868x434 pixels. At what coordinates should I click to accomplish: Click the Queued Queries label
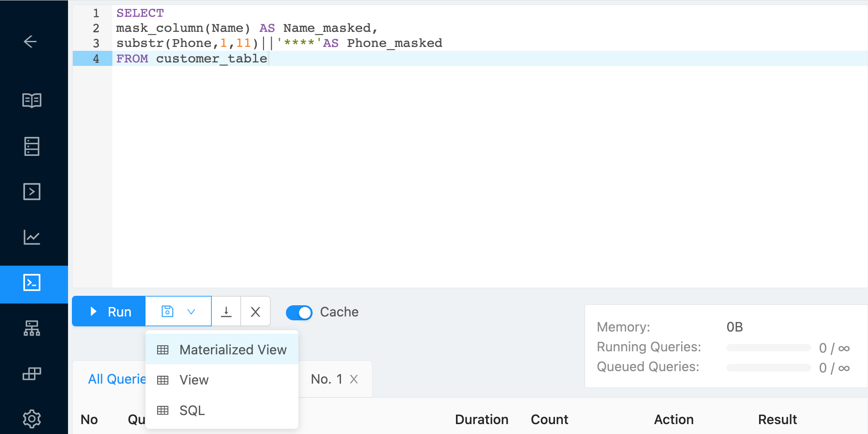pos(648,367)
